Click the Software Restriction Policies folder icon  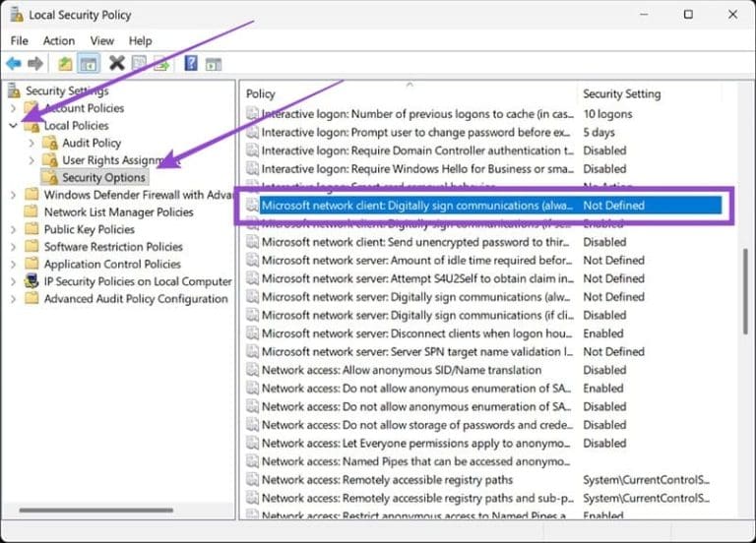[31, 246]
